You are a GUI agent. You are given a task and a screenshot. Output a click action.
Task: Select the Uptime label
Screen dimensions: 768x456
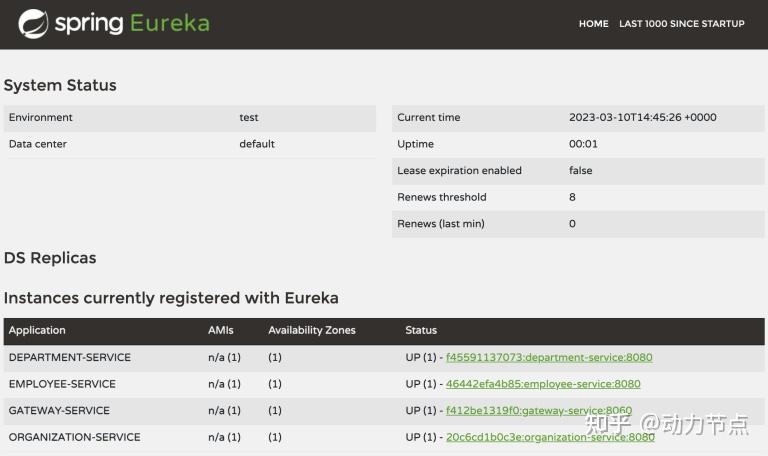click(415, 144)
